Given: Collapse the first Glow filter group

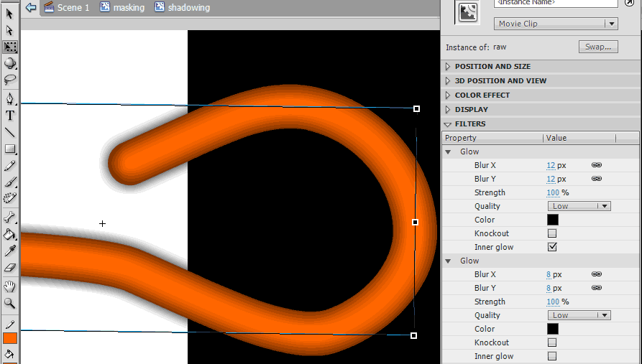Looking at the screenshot, I should pyautogui.click(x=449, y=151).
